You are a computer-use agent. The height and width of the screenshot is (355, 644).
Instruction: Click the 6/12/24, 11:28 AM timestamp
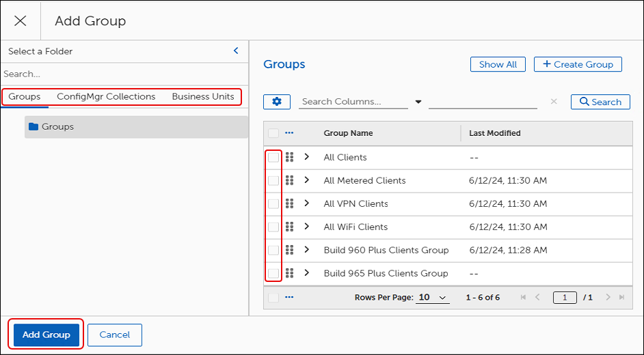[x=508, y=250]
